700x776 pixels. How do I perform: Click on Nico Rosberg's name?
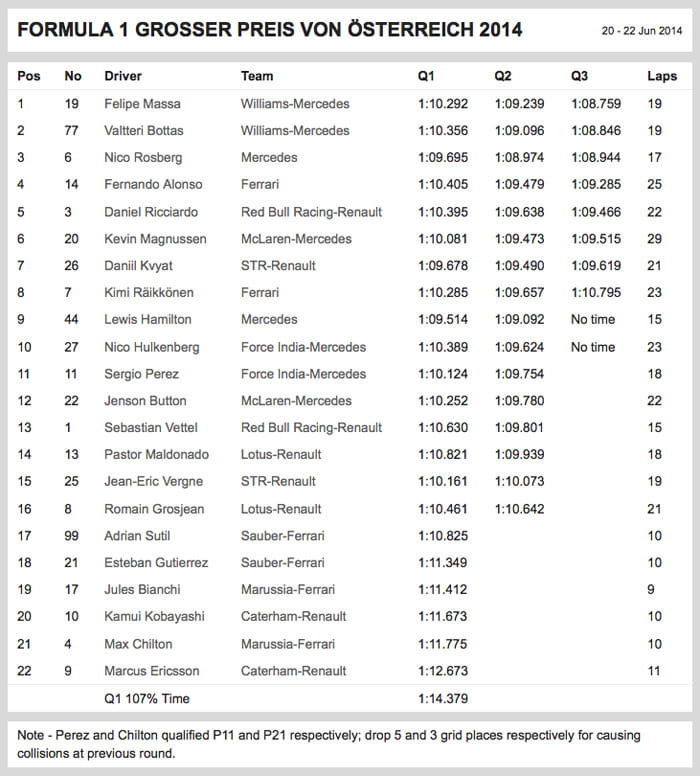142,157
